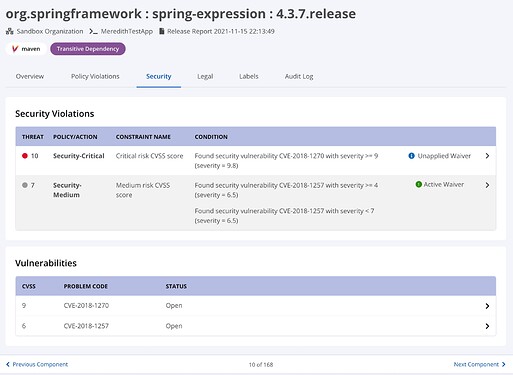Click the CVSS value 6 cell
The width and height of the screenshot is (513, 375).
point(24,326)
